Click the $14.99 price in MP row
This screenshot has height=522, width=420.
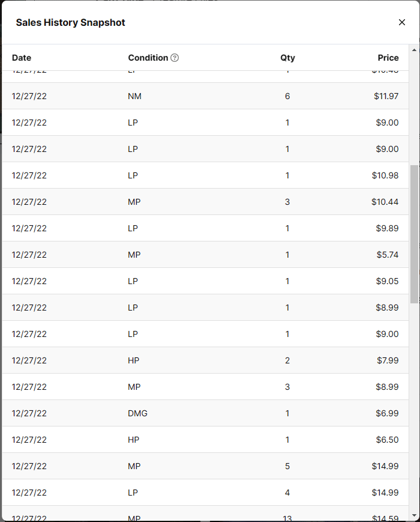[385, 466]
